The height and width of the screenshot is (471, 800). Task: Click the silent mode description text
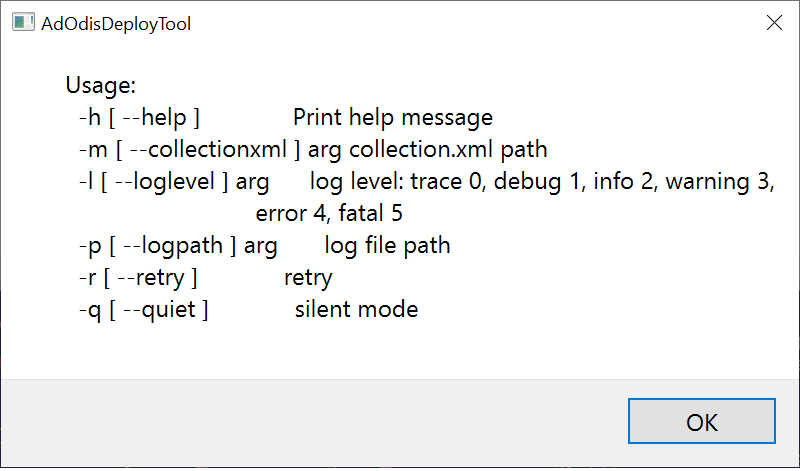click(356, 309)
